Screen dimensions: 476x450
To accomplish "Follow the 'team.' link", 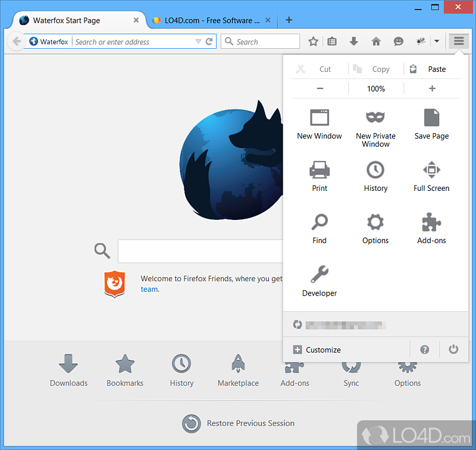I will 150,289.
